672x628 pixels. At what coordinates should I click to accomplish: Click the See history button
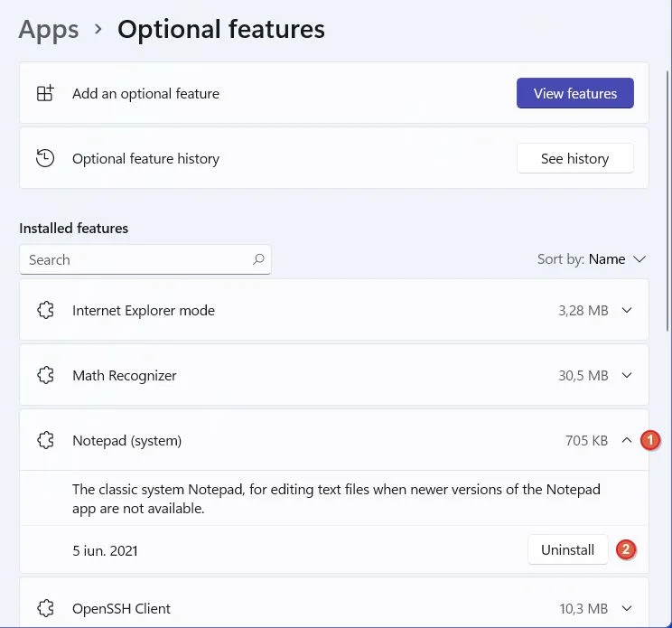click(574, 158)
